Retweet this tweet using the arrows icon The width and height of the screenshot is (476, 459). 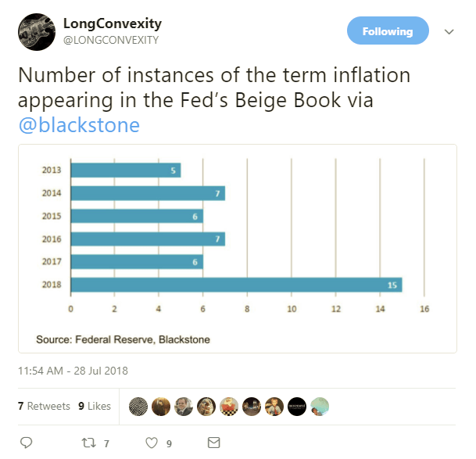click(88, 443)
